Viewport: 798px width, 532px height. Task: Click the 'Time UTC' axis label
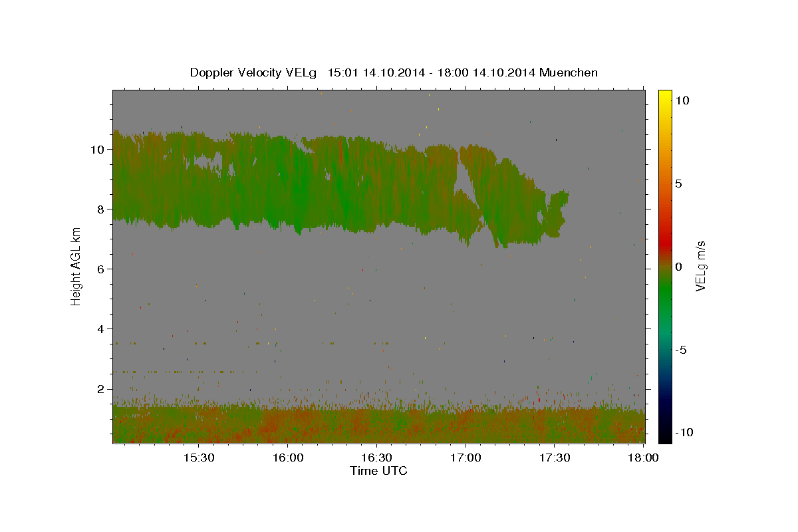click(x=378, y=471)
